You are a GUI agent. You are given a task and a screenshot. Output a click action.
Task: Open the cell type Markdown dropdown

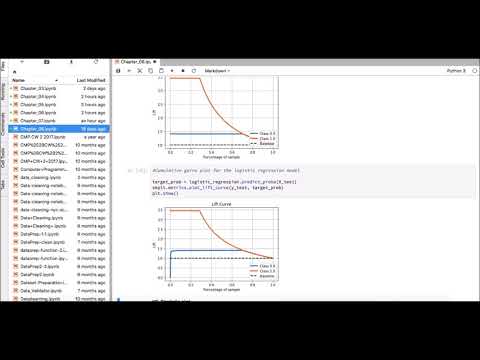[x=217, y=71]
